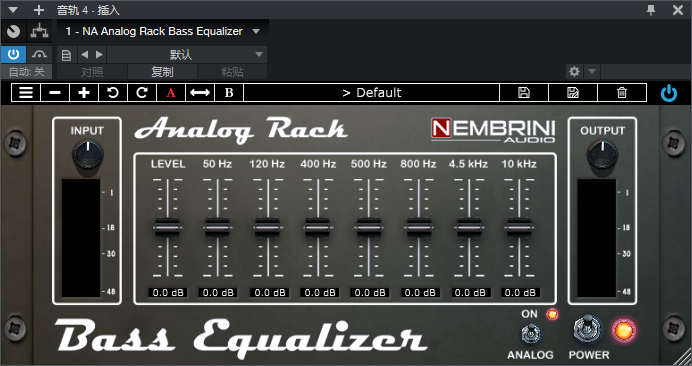Click the LEVEL fader handle

[x=167, y=227]
